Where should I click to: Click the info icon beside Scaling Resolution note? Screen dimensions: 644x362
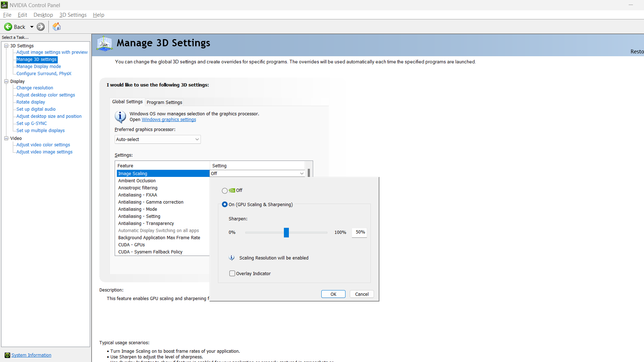(232, 258)
